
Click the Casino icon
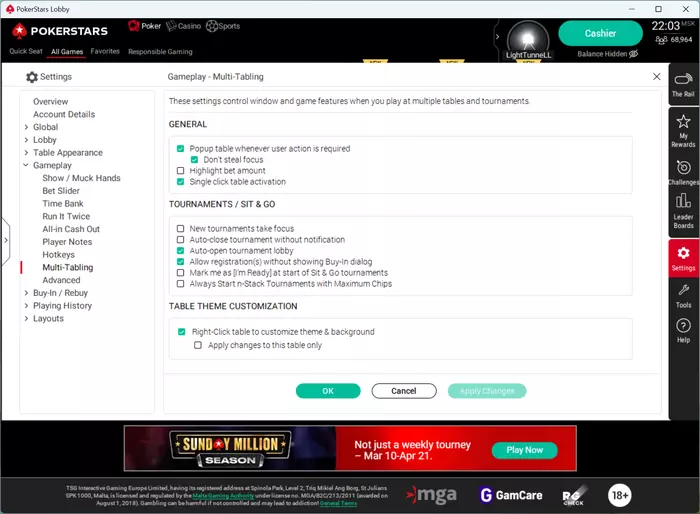point(171,26)
